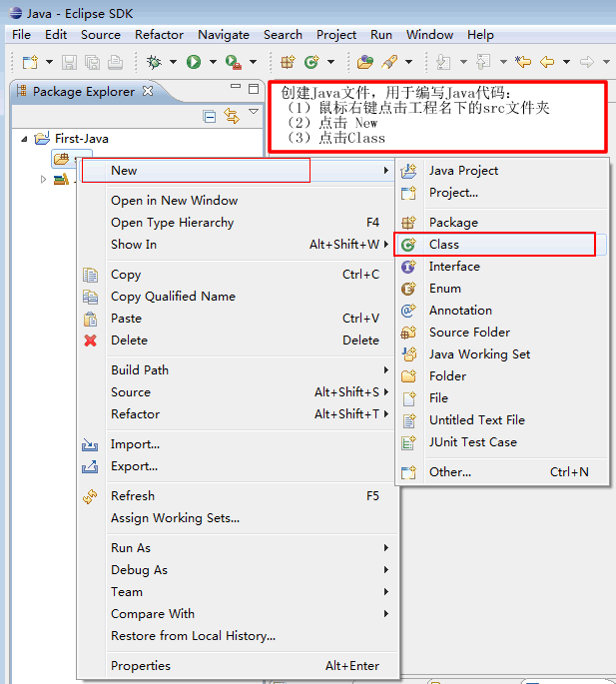This screenshot has height=684, width=616.
Task: Open the File menu
Action: [x=21, y=35]
